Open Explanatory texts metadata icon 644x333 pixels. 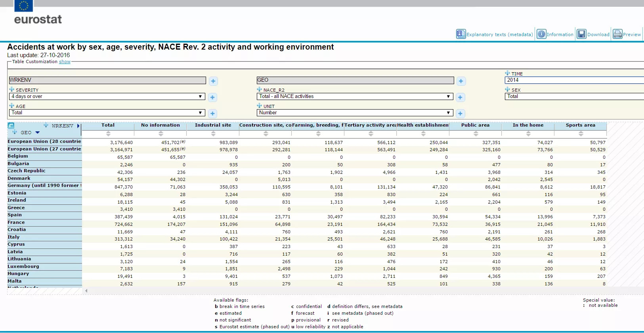[461, 34]
